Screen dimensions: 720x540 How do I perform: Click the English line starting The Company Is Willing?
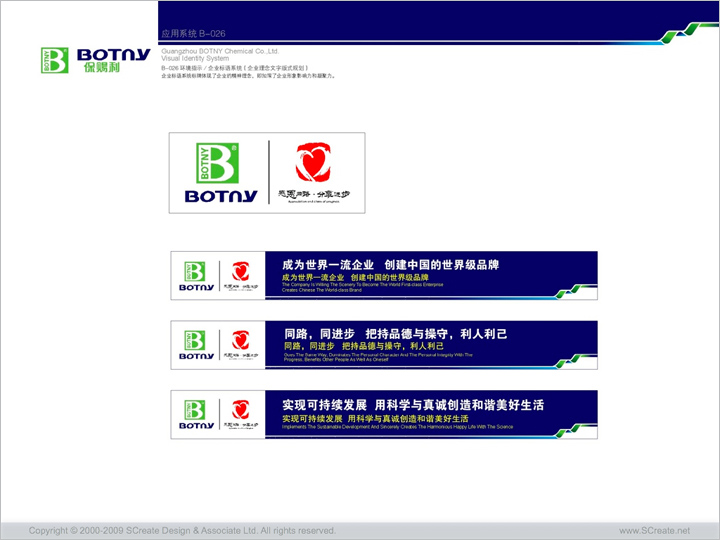tap(363, 285)
